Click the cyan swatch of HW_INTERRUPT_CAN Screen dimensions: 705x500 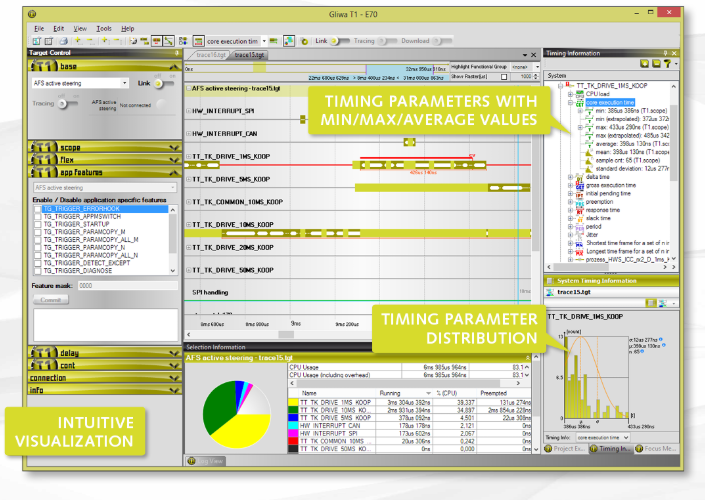click(x=293, y=425)
